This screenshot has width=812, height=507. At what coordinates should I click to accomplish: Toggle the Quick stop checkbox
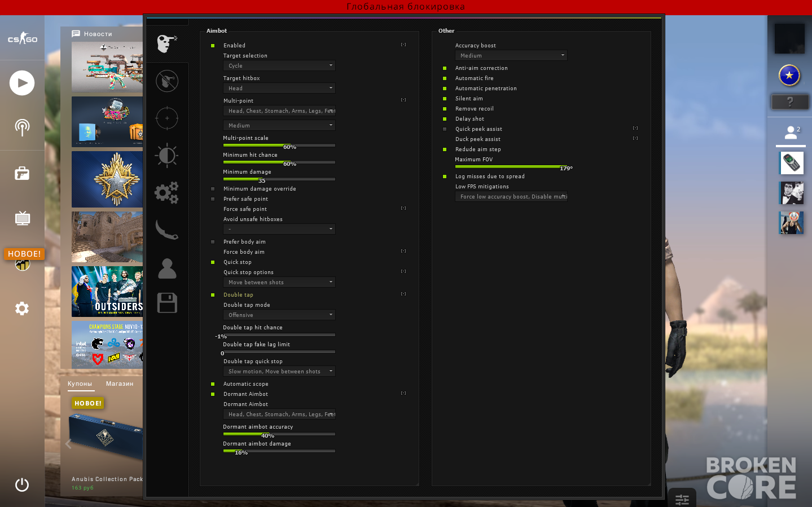[213, 262]
